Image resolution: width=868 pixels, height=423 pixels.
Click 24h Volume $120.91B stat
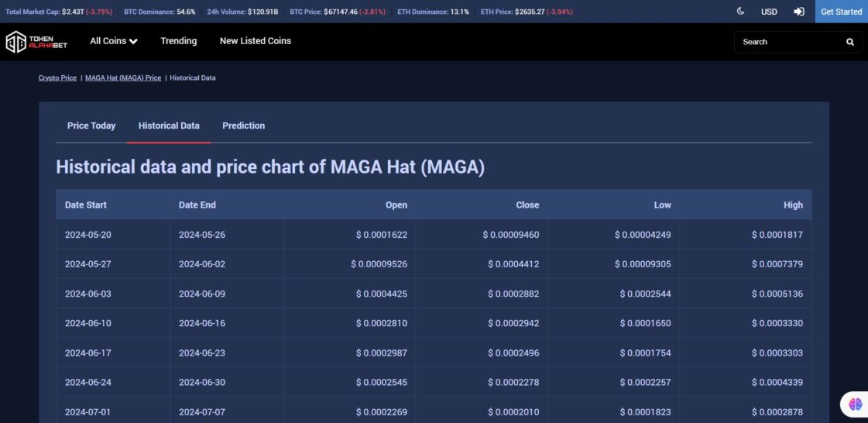click(x=242, y=12)
